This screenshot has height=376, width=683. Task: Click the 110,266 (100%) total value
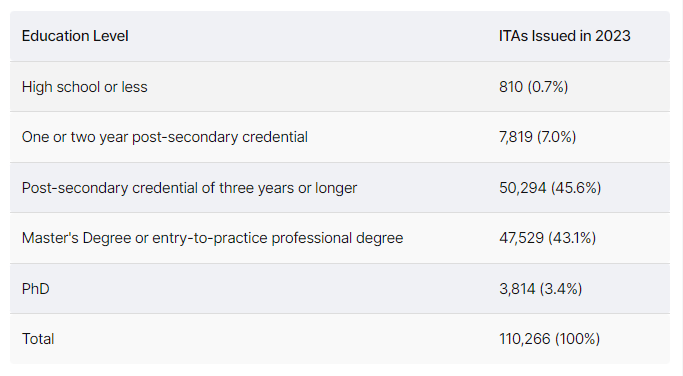[x=549, y=339]
